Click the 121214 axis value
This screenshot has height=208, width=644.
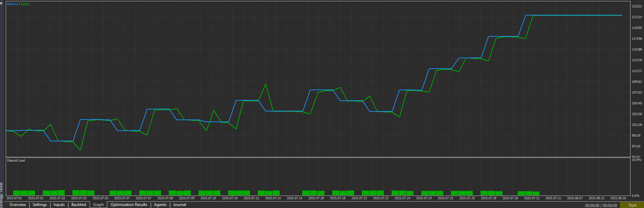(x=637, y=17)
